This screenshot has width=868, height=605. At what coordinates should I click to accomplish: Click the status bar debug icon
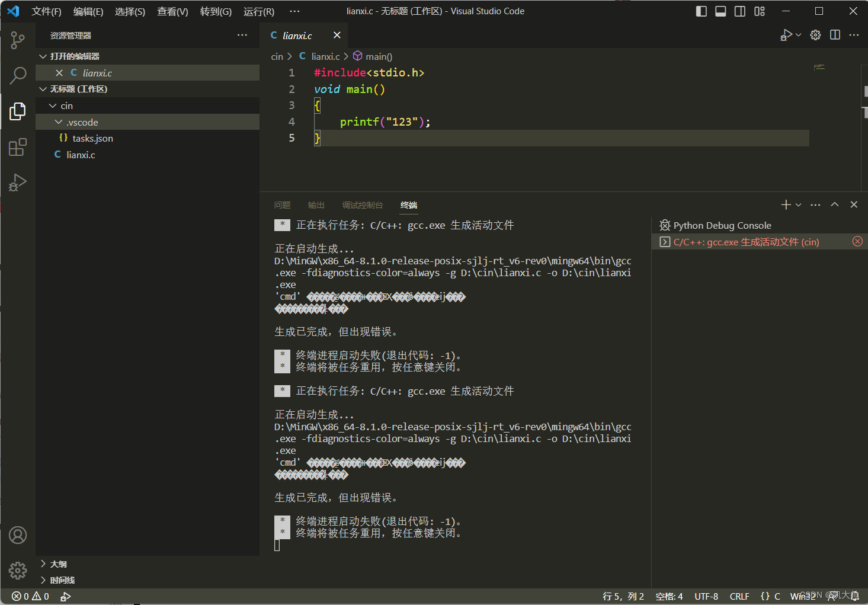click(66, 597)
